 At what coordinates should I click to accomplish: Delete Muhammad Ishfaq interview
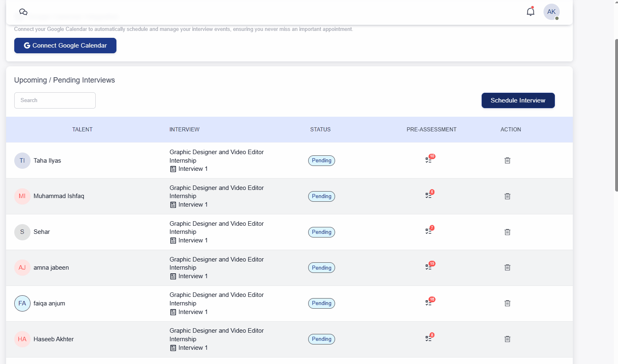click(x=507, y=196)
